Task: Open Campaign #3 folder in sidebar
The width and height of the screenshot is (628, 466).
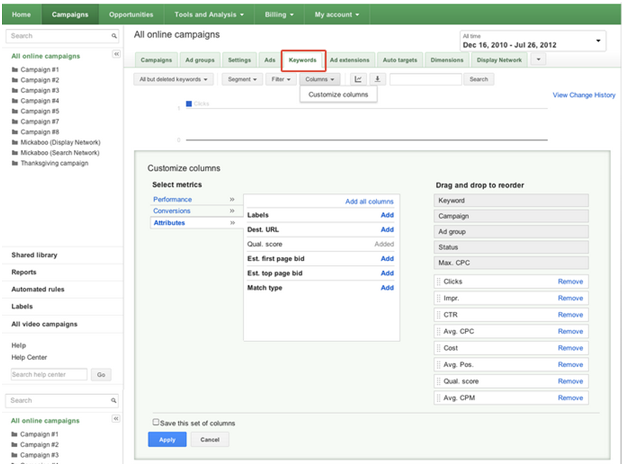Action: click(40, 90)
